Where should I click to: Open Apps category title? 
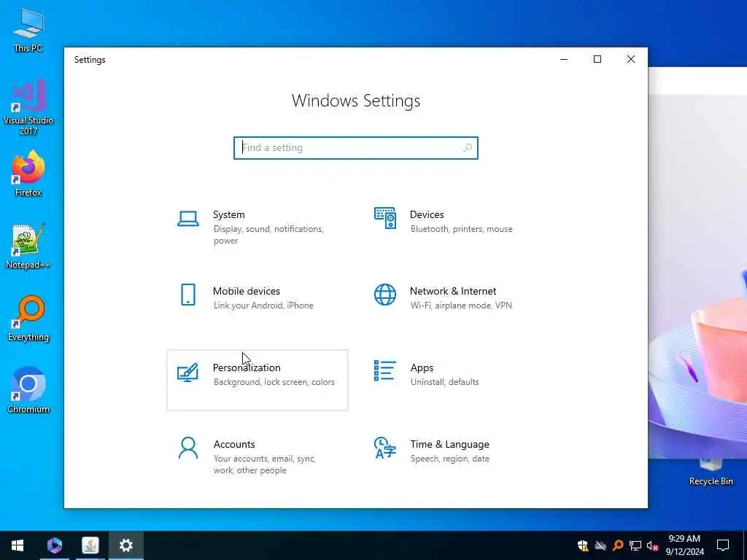(x=422, y=368)
